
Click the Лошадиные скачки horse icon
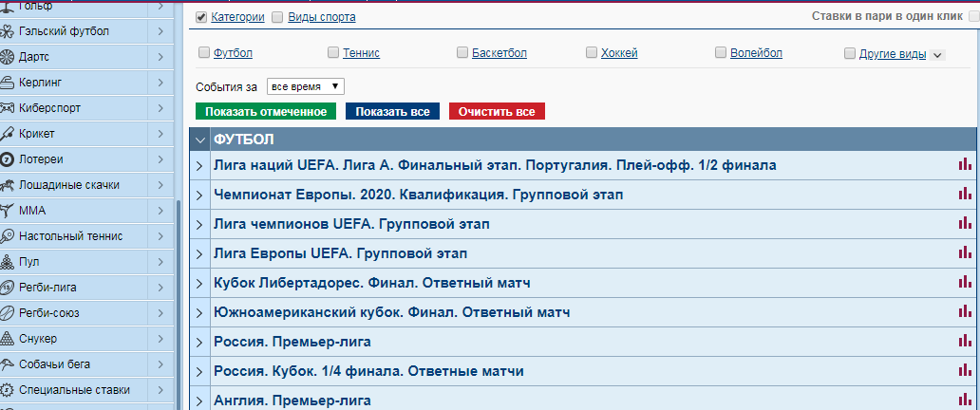pos(7,185)
